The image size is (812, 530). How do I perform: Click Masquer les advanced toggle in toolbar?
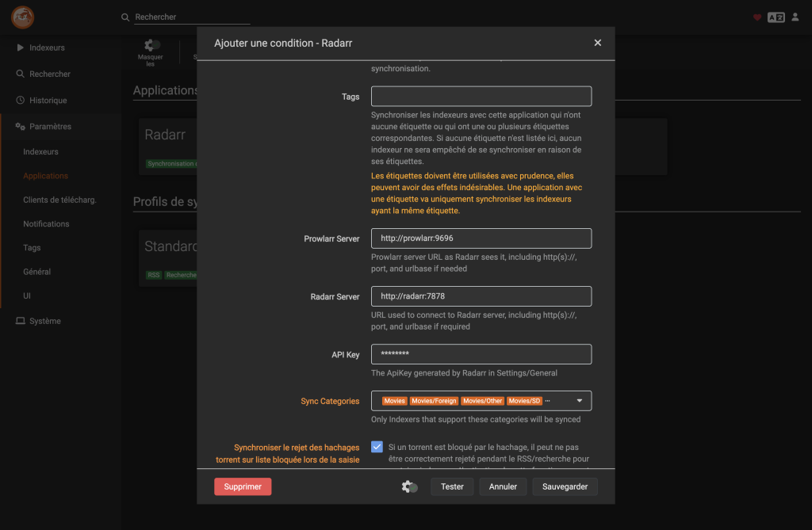[150, 51]
